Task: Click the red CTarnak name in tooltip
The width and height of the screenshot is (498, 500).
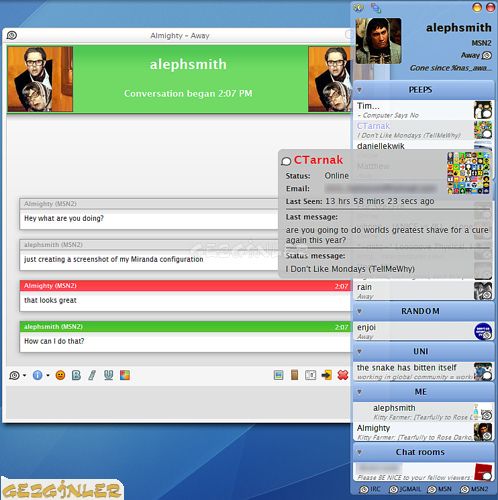Action: pyautogui.click(x=318, y=160)
